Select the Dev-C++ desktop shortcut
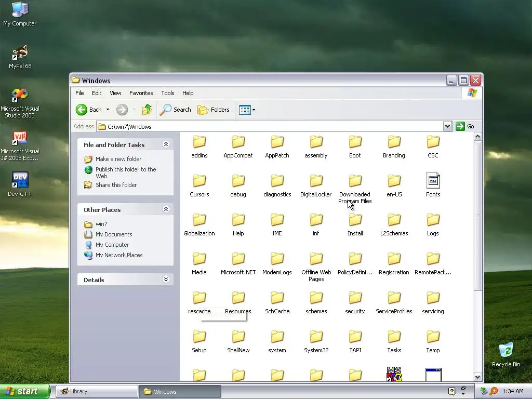The image size is (532, 399). point(20,184)
